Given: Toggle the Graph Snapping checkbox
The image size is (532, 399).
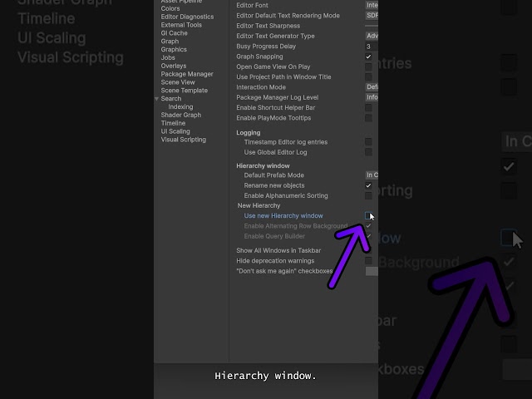Looking at the screenshot, I should [x=368, y=57].
